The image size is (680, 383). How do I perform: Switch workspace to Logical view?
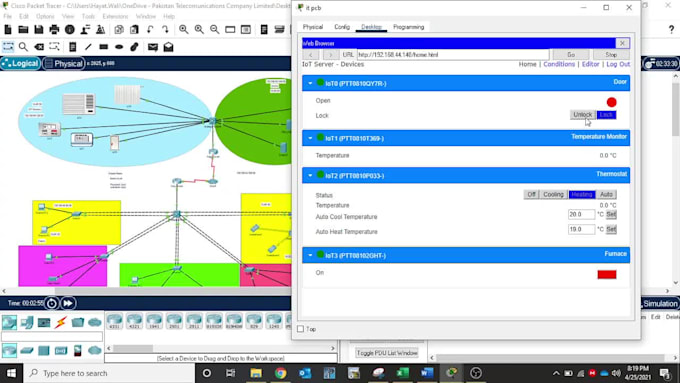(20, 63)
